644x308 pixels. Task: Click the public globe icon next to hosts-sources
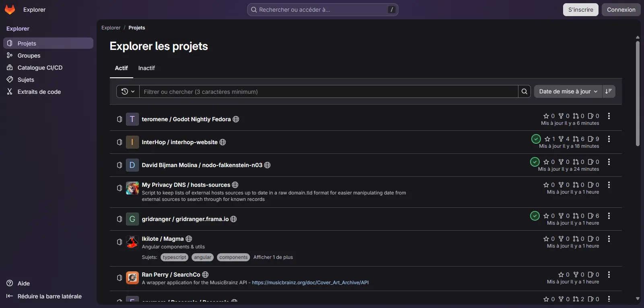tap(235, 185)
